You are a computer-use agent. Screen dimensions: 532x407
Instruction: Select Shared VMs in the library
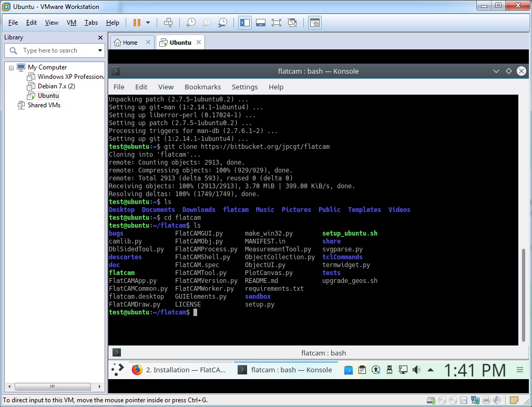(x=44, y=105)
